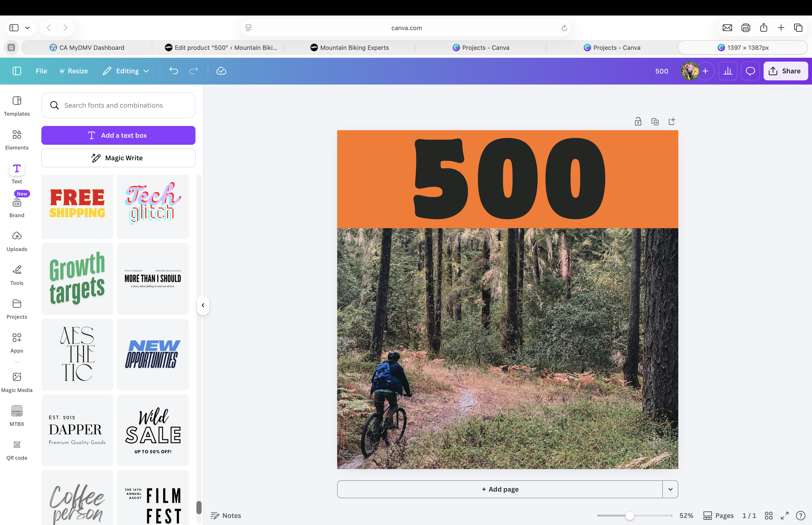Toggle fullscreen present mode

[785, 515]
